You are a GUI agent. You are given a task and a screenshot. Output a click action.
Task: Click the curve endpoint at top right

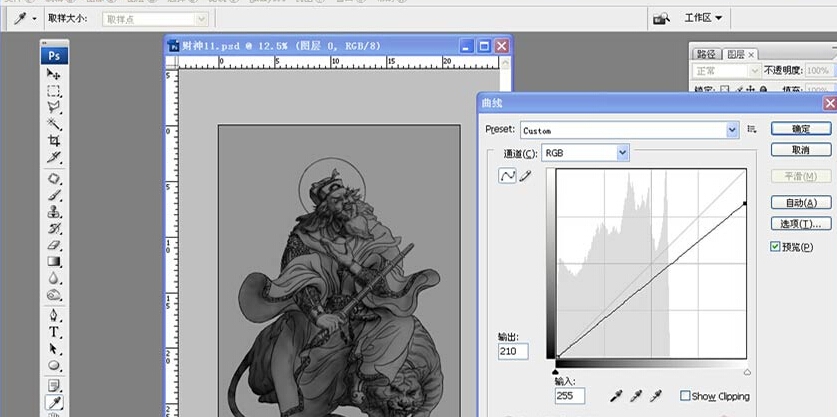(745, 203)
